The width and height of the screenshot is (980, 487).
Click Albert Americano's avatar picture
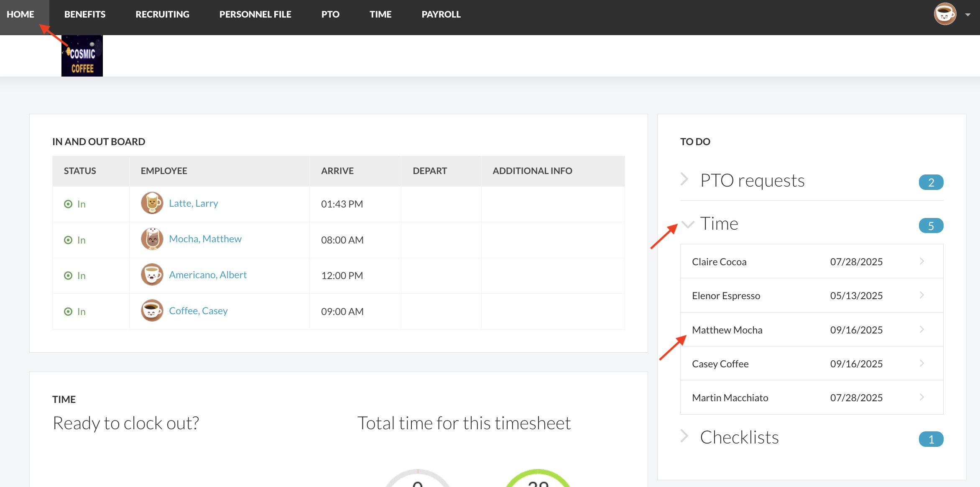pos(152,275)
